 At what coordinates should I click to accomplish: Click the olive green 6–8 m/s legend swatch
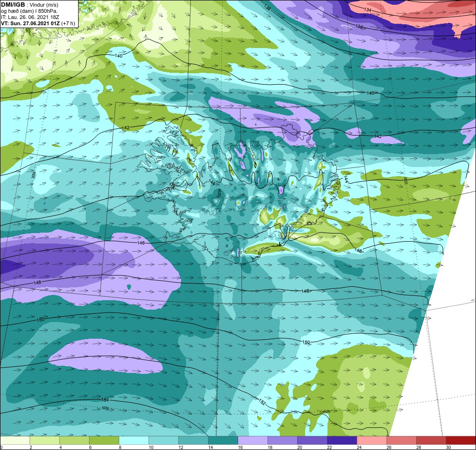click(104, 440)
